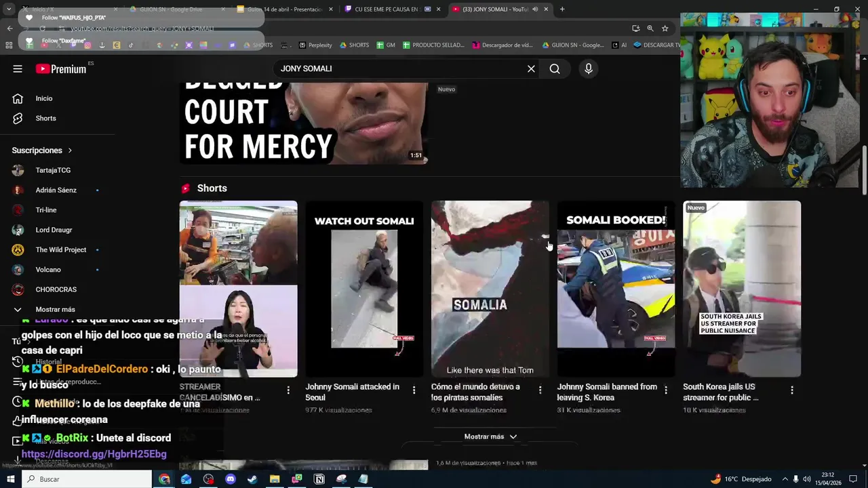Open the Notion icon in the taskbar
This screenshot has height=488, width=868.
click(x=319, y=479)
